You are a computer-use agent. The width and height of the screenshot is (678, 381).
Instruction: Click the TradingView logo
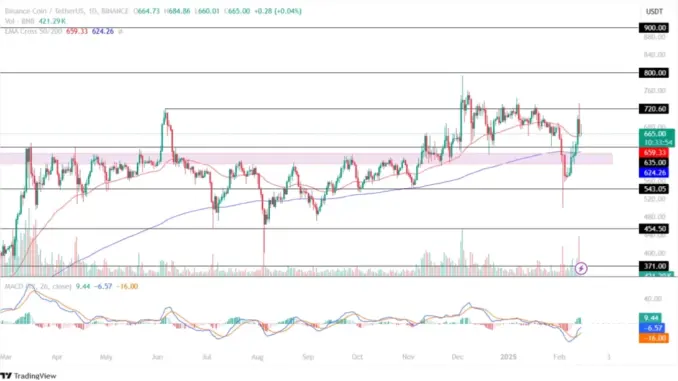click(29, 376)
